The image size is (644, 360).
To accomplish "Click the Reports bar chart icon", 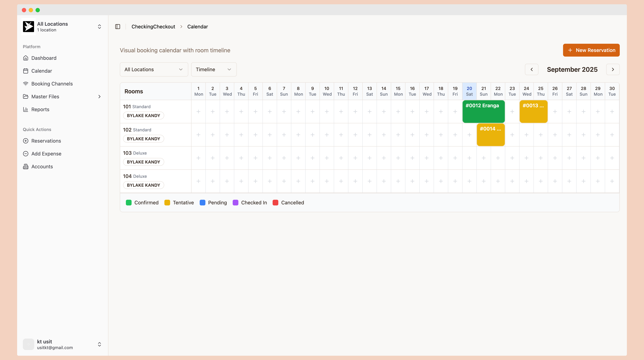I will pyautogui.click(x=25, y=109).
